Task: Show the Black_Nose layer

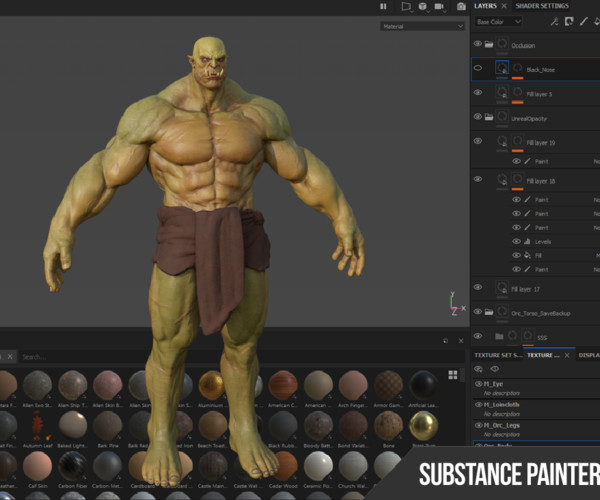Action: tap(478, 68)
